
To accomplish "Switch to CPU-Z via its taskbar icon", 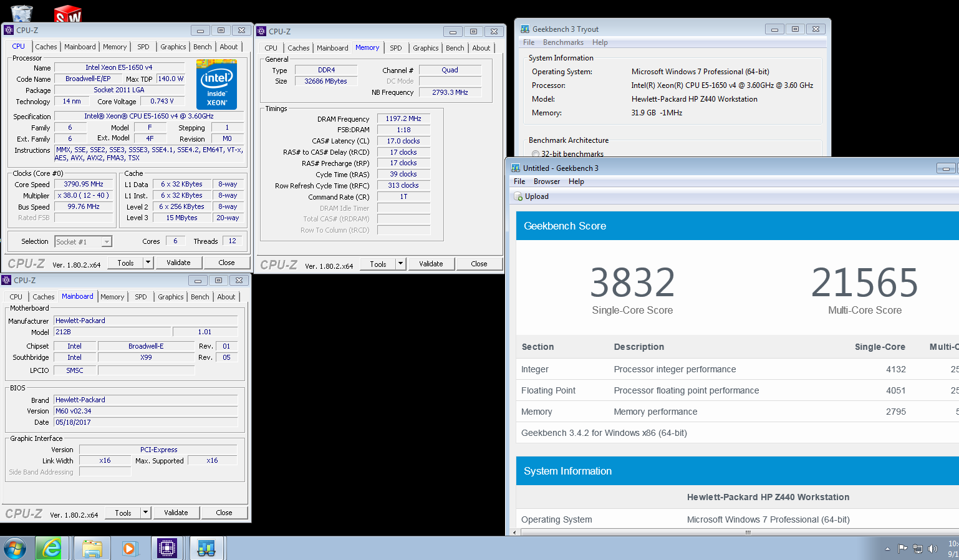I will click(166, 548).
